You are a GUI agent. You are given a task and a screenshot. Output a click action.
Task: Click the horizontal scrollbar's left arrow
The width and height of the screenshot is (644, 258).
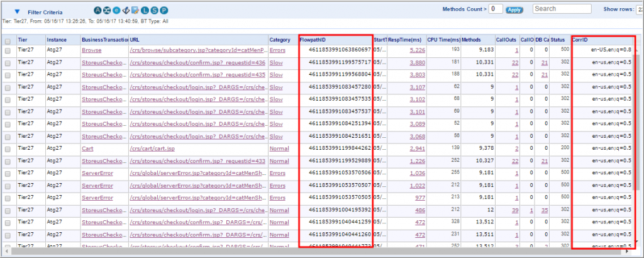(x=6, y=250)
